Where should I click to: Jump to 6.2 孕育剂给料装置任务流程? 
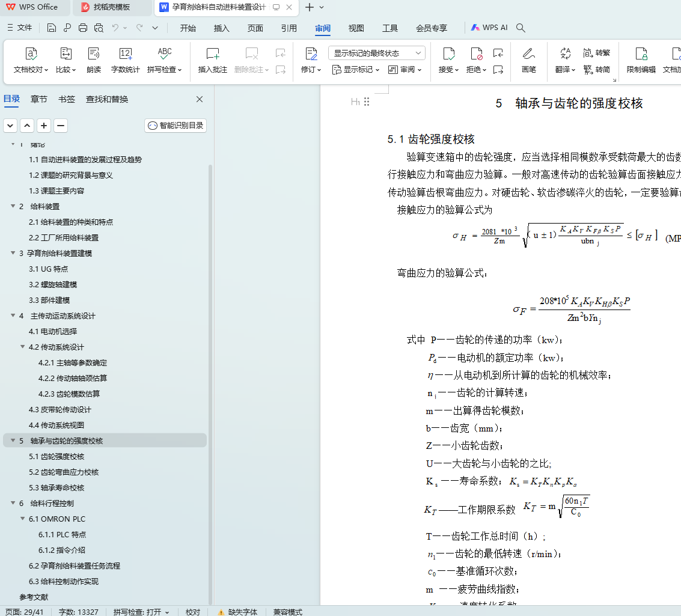tap(75, 566)
